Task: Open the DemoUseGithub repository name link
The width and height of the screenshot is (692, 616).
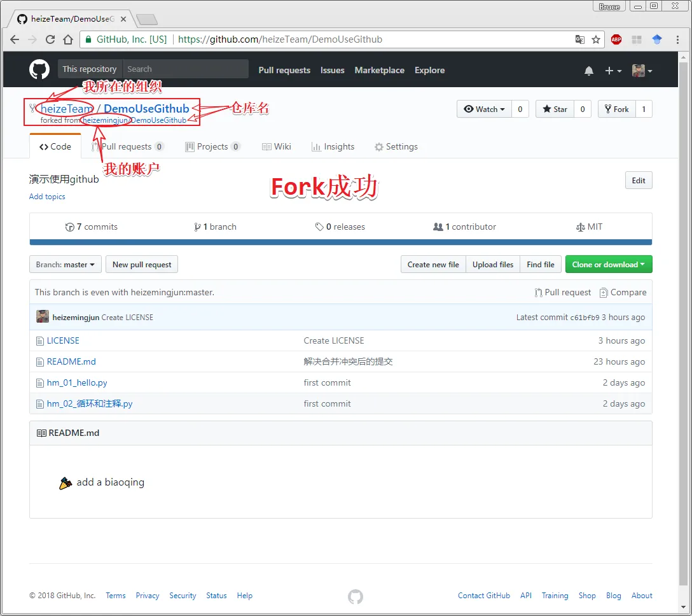Action: pyautogui.click(x=146, y=109)
